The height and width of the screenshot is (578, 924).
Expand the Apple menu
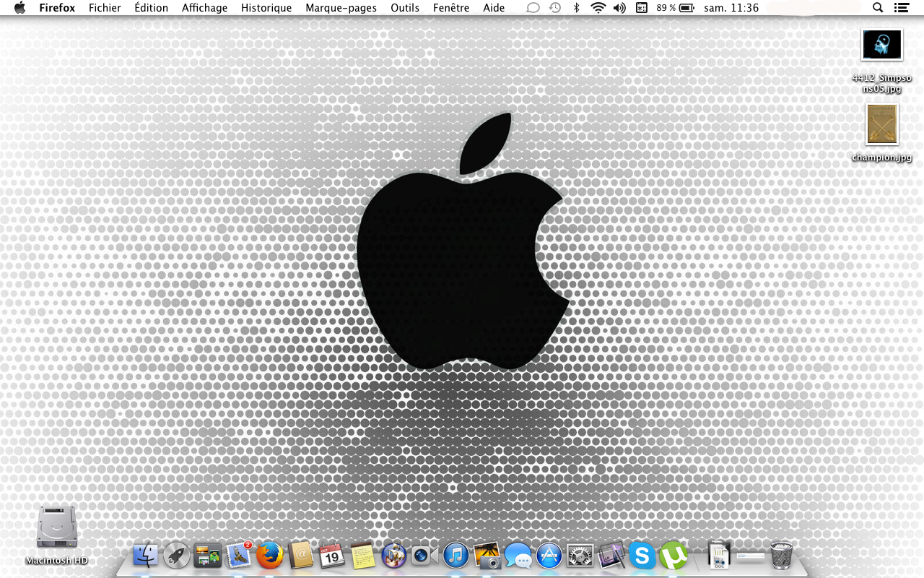[19, 8]
